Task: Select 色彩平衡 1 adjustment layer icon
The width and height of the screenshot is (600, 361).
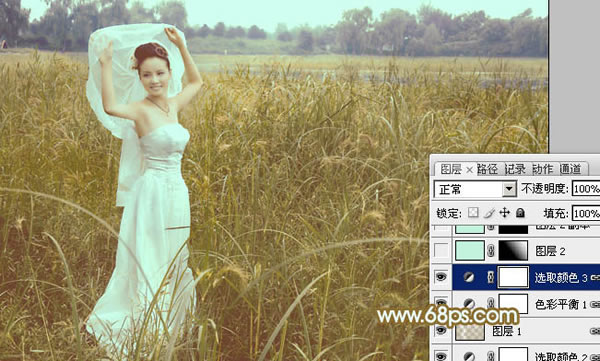Action: pos(470,304)
